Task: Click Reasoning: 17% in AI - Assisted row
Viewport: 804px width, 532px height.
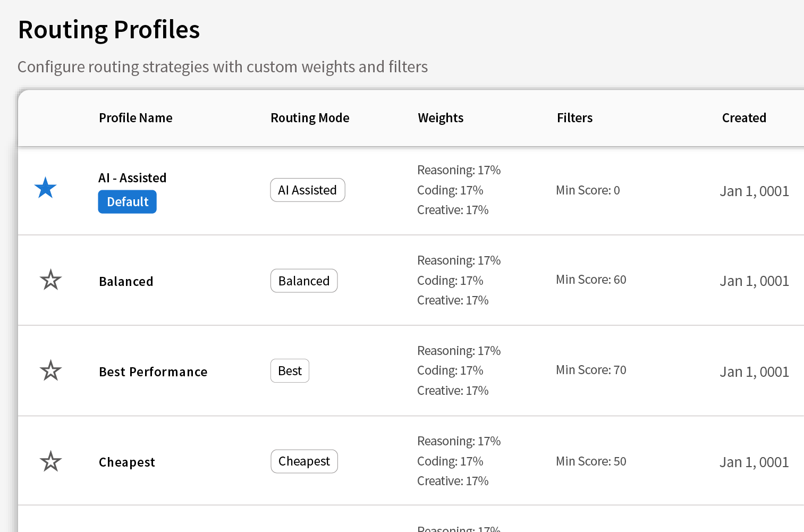Action: 459,170
